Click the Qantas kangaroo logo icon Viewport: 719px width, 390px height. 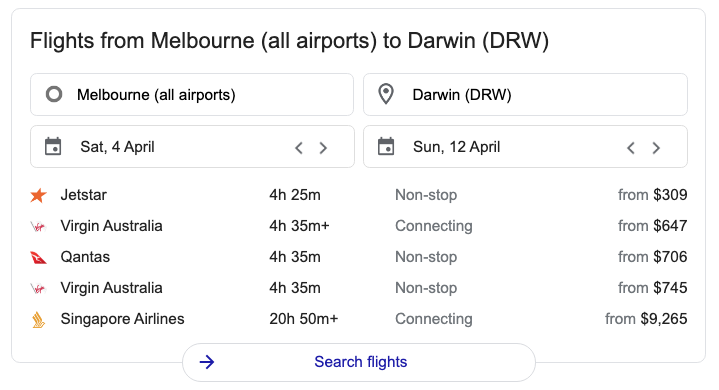(x=39, y=258)
